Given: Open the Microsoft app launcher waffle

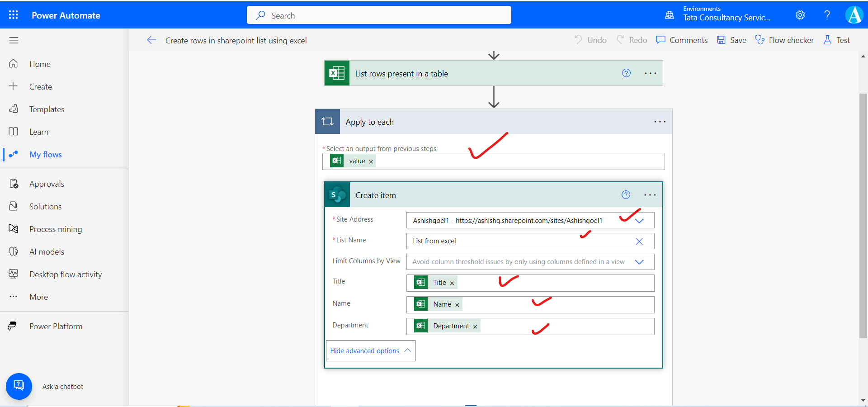Looking at the screenshot, I should pyautogui.click(x=14, y=15).
